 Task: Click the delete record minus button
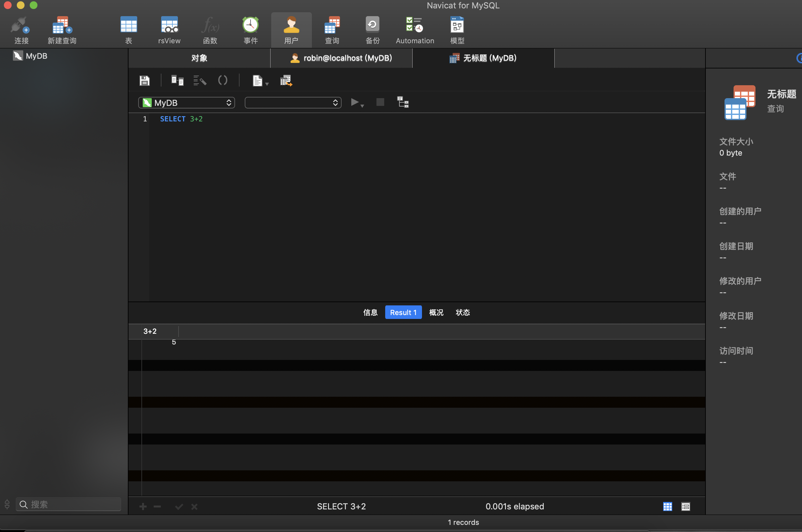(157, 506)
